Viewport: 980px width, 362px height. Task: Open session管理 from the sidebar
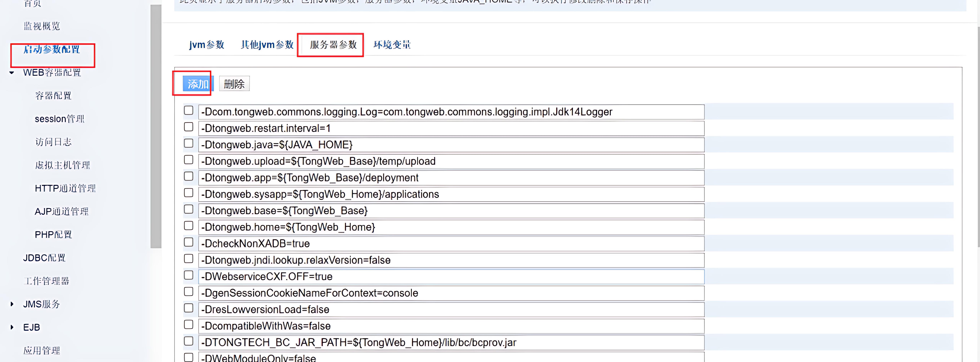pos(59,119)
